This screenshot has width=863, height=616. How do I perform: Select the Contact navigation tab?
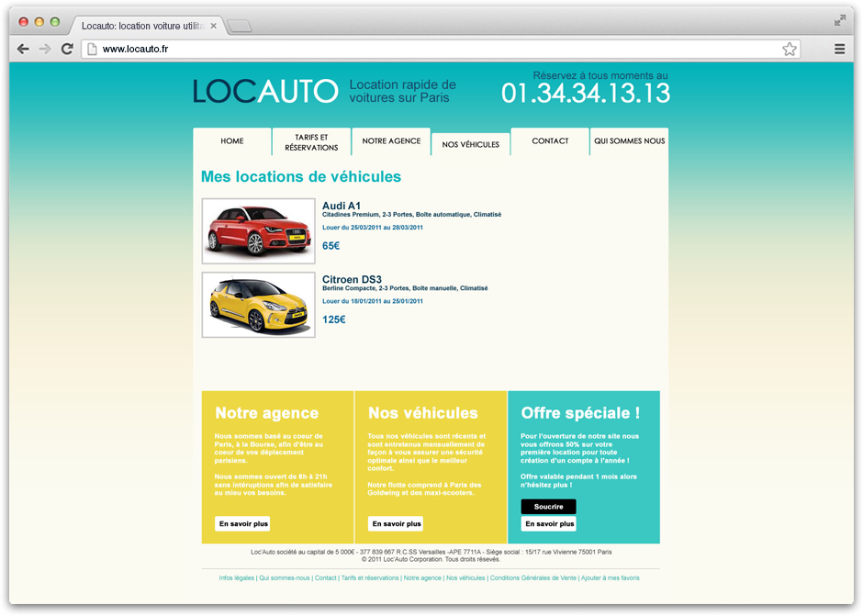tap(550, 141)
